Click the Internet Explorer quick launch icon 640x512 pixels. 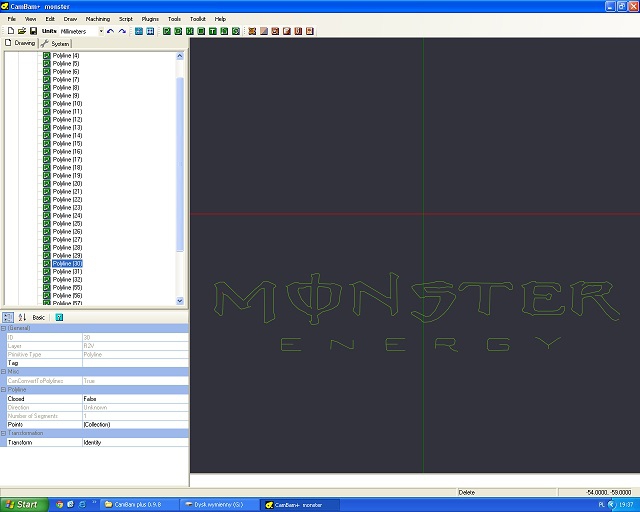pyautogui.click(x=82, y=505)
